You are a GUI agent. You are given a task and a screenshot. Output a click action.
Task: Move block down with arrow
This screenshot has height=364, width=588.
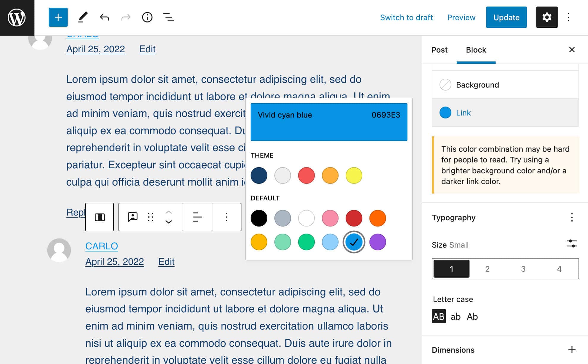click(169, 222)
